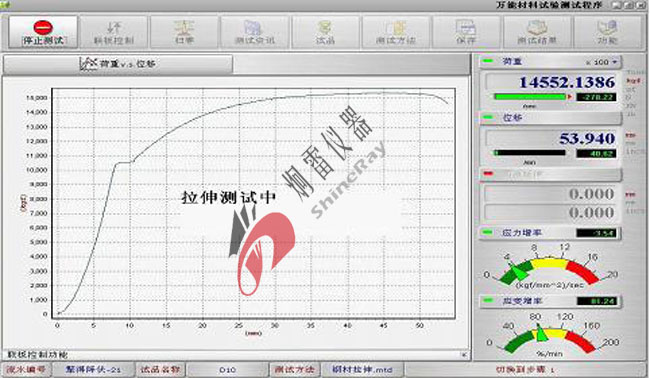Click the 试品名称 specimen name label

(160, 369)
